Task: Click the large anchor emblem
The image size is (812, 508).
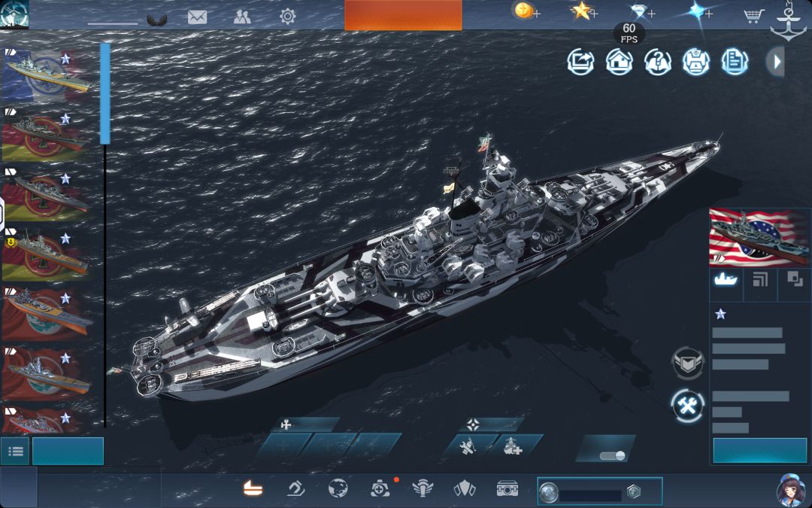Action: pos(788,21)
